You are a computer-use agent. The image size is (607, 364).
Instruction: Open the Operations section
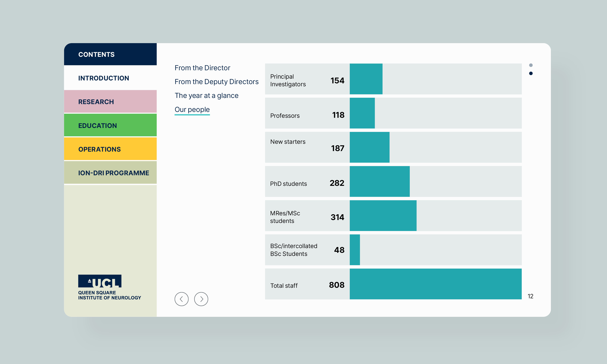pyautogui.click(x=110, y=149)
